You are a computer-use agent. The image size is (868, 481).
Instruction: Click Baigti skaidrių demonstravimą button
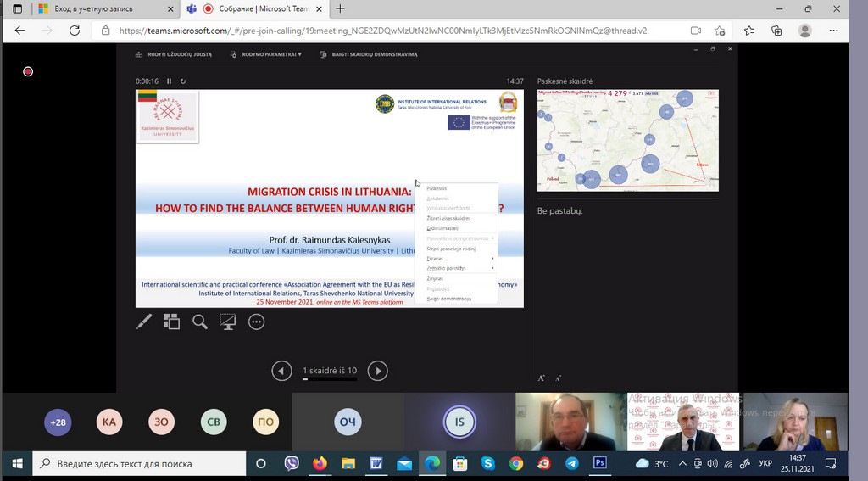[369, 54]
